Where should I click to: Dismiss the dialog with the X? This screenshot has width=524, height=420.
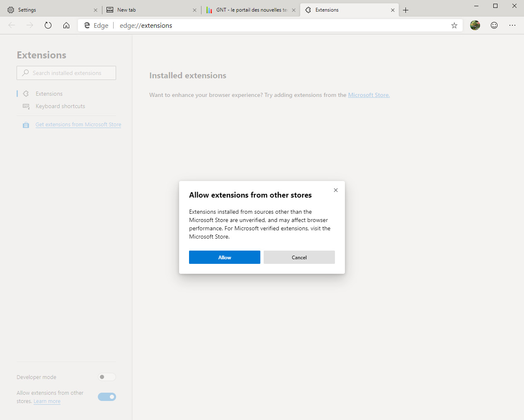[335, 190]
